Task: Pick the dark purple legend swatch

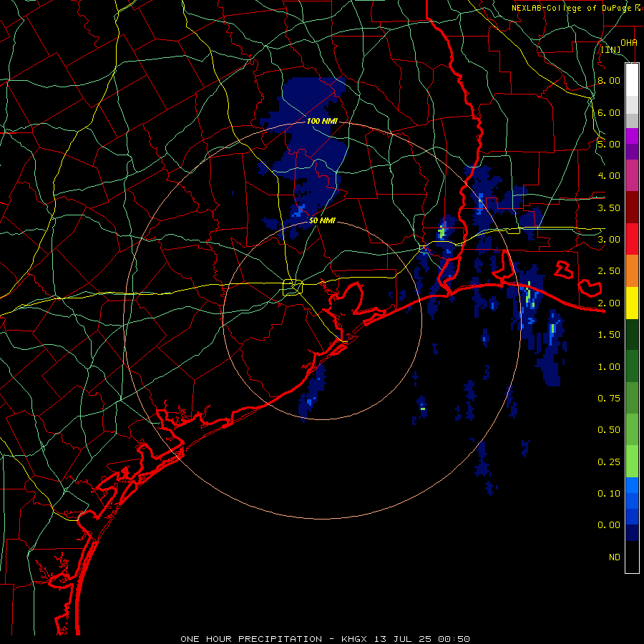Action: [632, 152]
